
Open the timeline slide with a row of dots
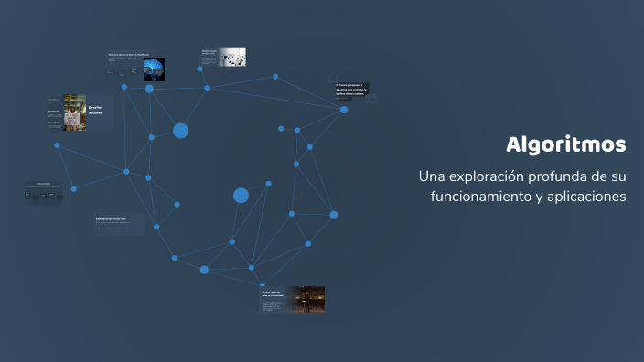tap(119, 224)
